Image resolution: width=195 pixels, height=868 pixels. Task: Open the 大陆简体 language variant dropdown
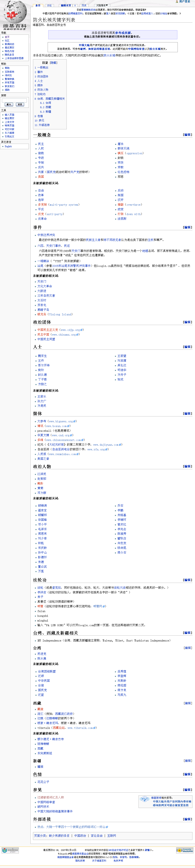102,5
